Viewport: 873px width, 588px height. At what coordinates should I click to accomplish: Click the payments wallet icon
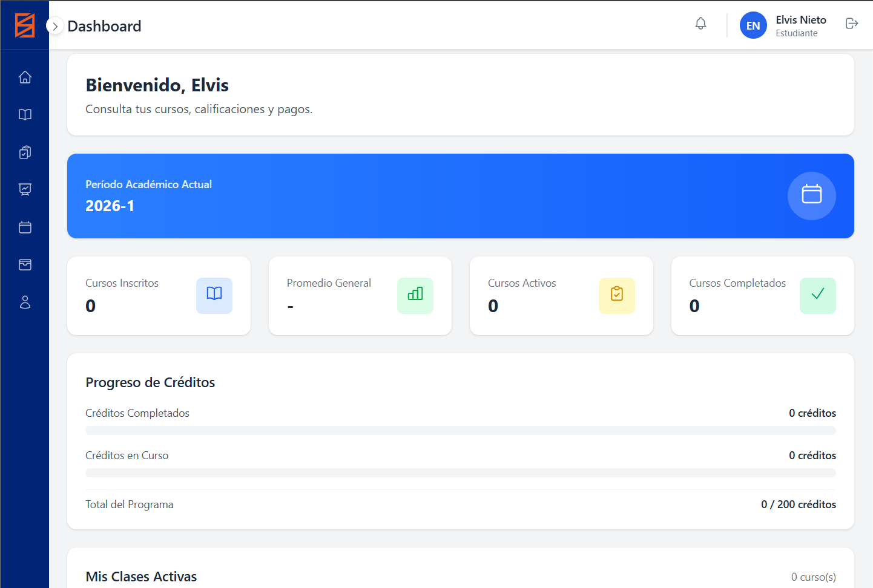coord(25,264)
